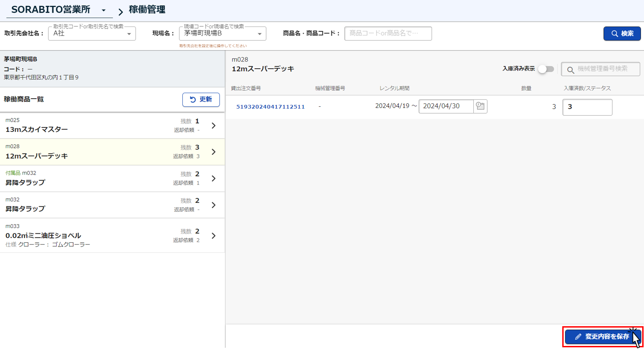Viewport: 644px width, 350px height.
Task: Click the address 東京都千代田区丸の内１丁目９
Action: coord(41,78)
